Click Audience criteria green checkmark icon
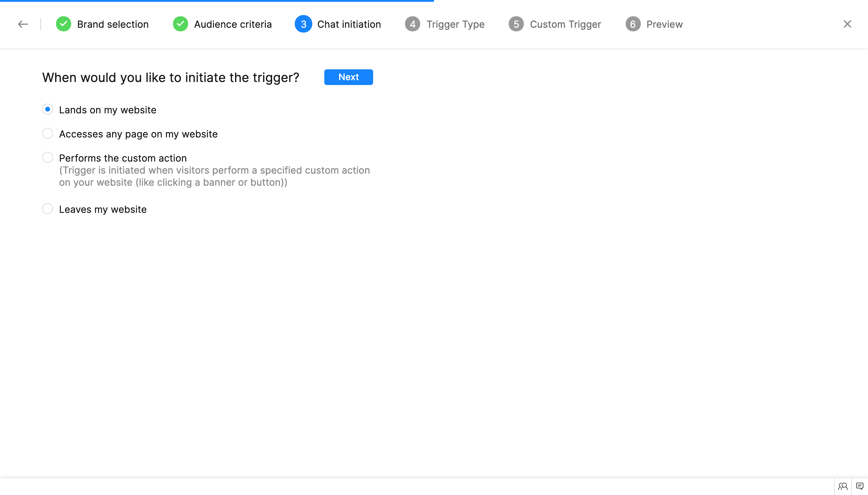The height and width of the screenshot is (495, 868). (x=181, y=24)
